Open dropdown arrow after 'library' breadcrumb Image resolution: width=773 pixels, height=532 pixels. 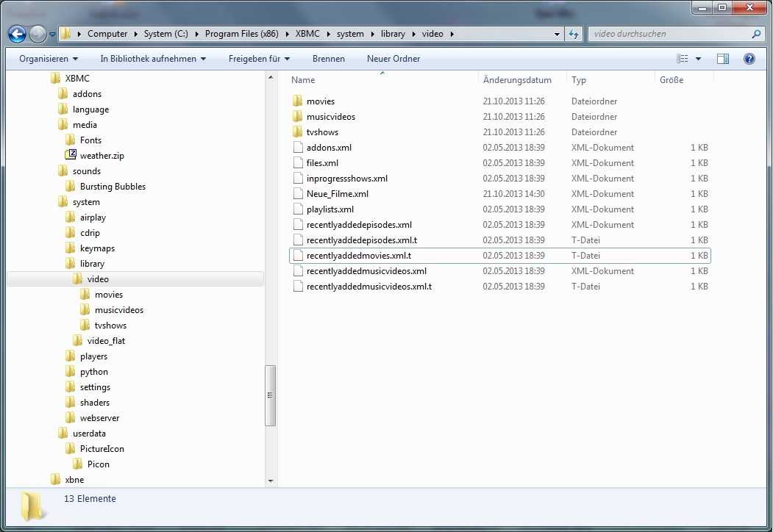(413, 34)
